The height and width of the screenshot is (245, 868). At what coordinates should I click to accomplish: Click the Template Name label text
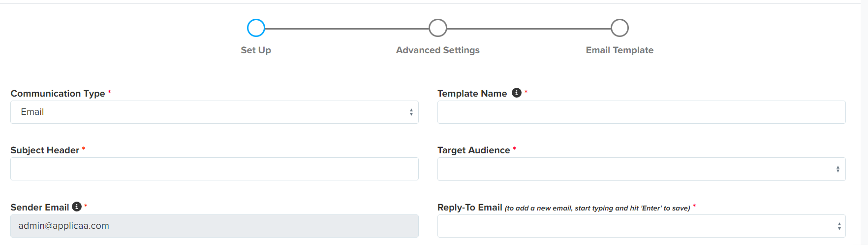click(472, 94)
